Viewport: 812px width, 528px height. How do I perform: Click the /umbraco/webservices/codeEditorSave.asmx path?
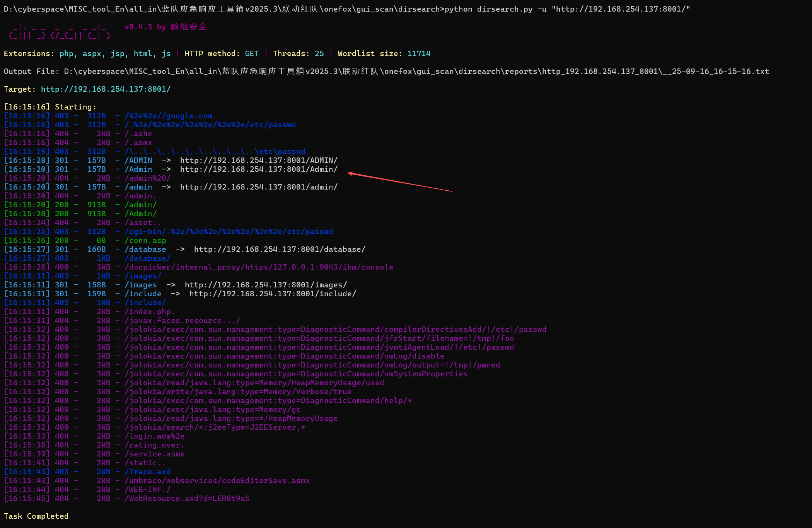[217, 480]
